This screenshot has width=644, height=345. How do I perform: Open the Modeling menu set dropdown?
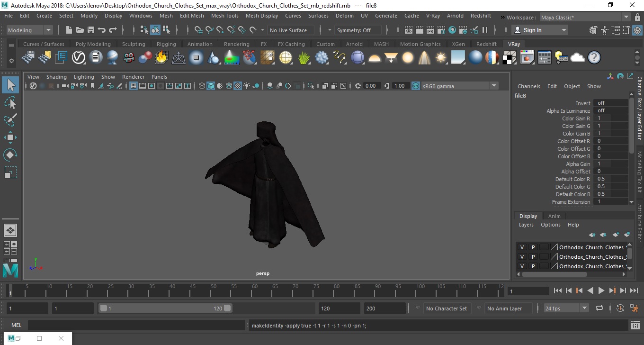click(29, 30)
